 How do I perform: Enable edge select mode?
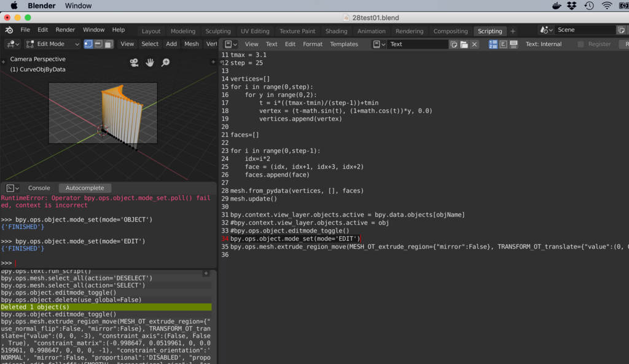click(x=98, y=44)
